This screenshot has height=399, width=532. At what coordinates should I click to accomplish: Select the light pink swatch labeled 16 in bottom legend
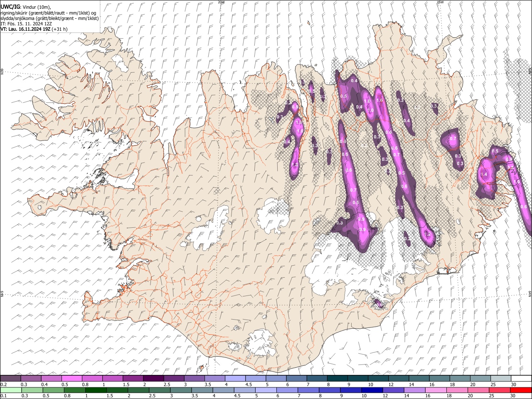[436, 390]
